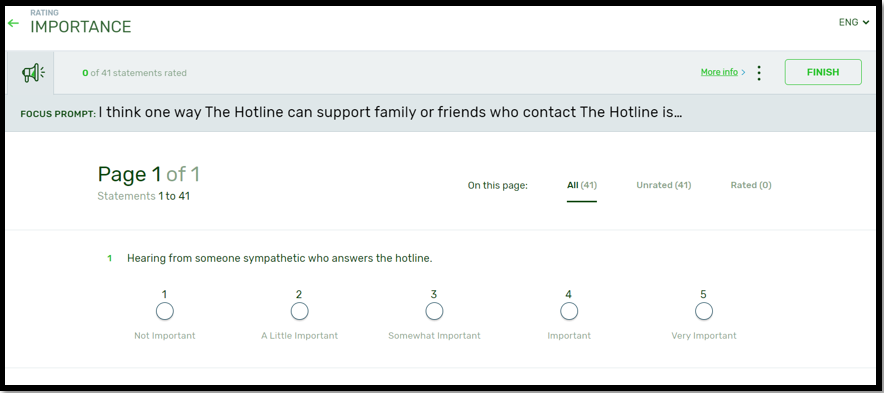Viewport: 884px width, 393px height.
Task: Click the language dropdown arrow
Action: pyautogui.click(x=865, y=23)
